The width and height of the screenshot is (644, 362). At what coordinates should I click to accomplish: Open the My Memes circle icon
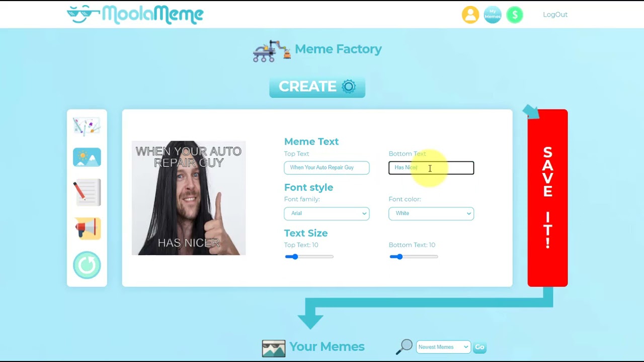point(493,15)
